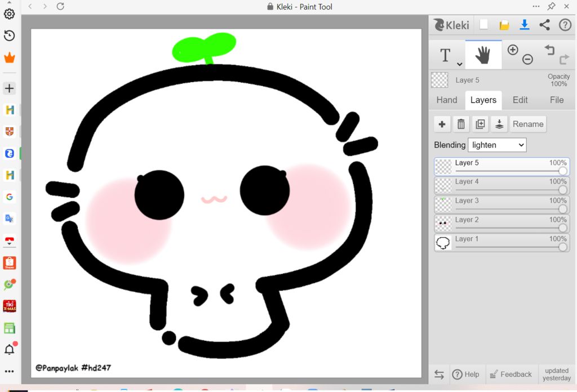Redo the undone action

tap(563, 59)
